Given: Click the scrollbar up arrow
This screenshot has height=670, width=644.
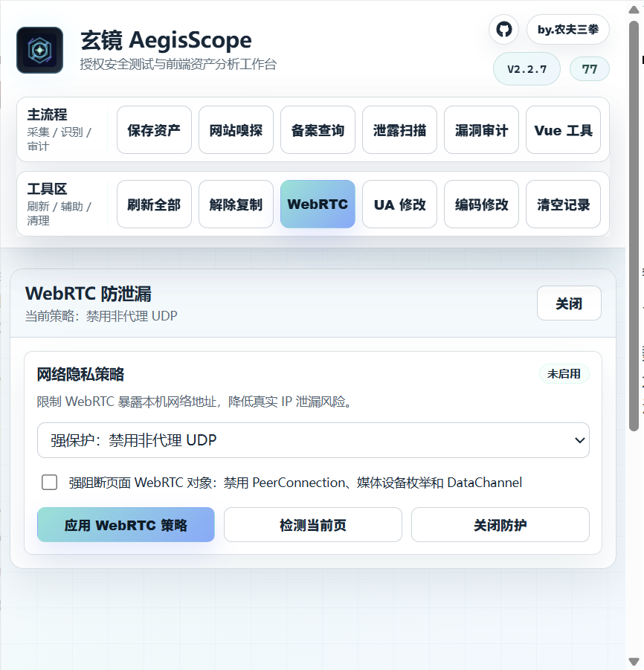Looking at the screenshot, I should click(634, 10).
